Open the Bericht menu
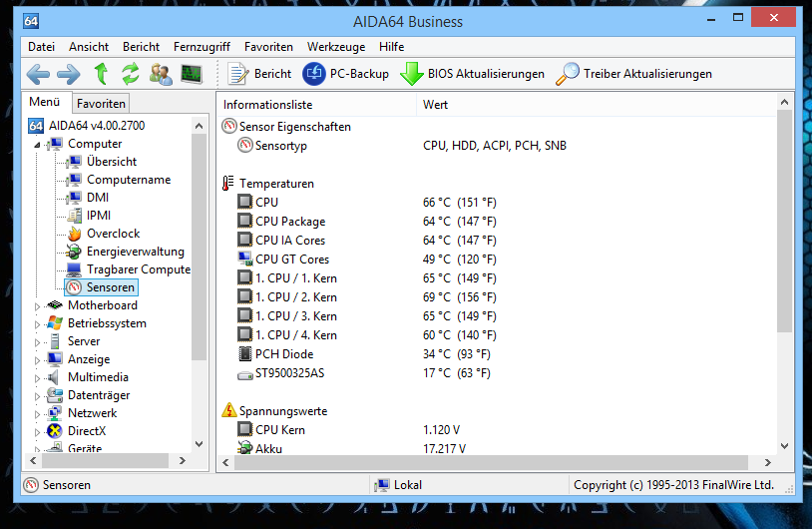812x529 pixels. (141, 47)
